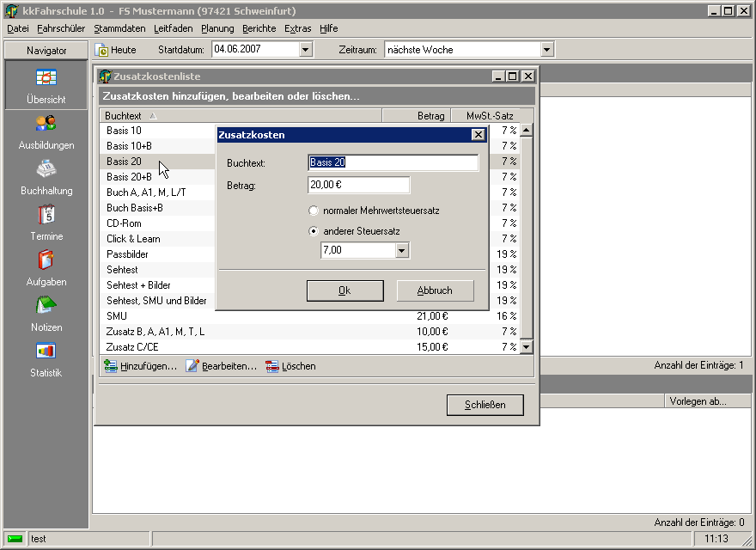Click the Zusatzkostenliste vertical scrollbar down arrow
756x550 pixels.
[x=527, y=347]
